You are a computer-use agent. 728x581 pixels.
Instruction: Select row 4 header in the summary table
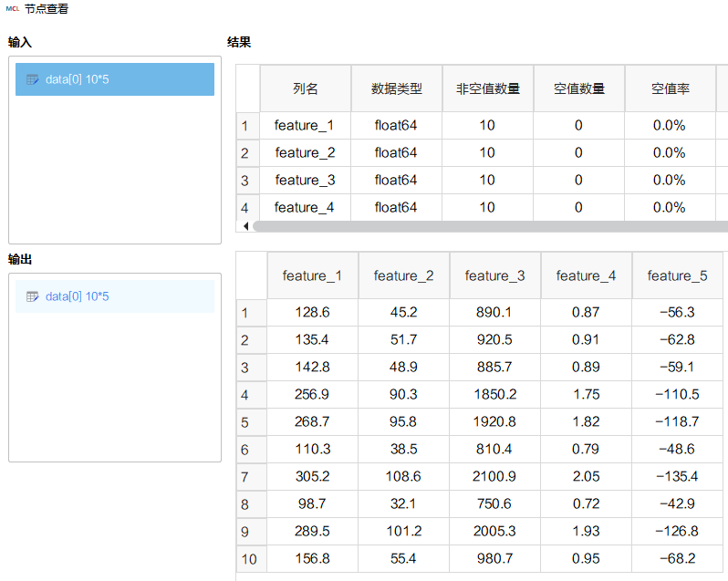[247, 207]
